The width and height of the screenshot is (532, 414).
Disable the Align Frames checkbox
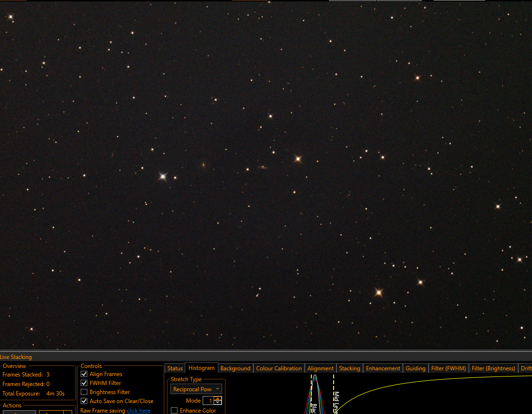pos(84,374)
